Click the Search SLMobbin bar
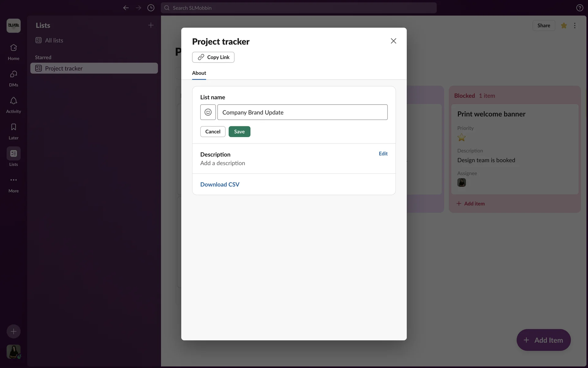588x368 pixels. point(299,8)
